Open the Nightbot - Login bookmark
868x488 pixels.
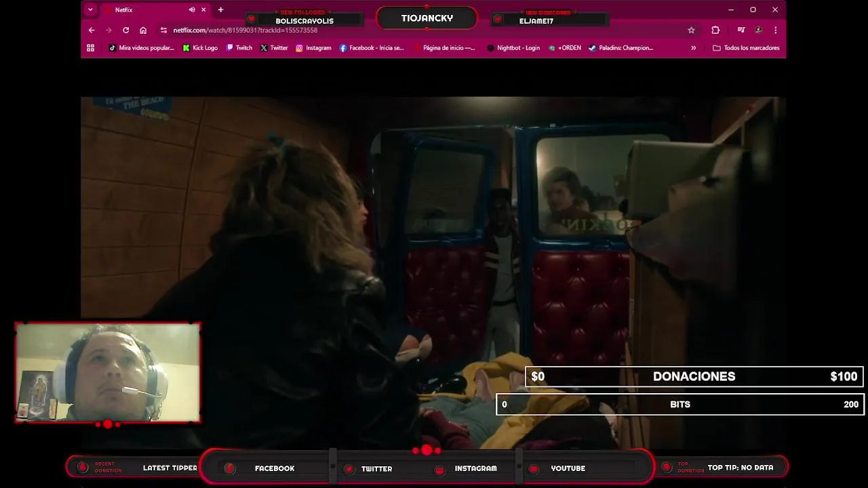coord(513,48)
